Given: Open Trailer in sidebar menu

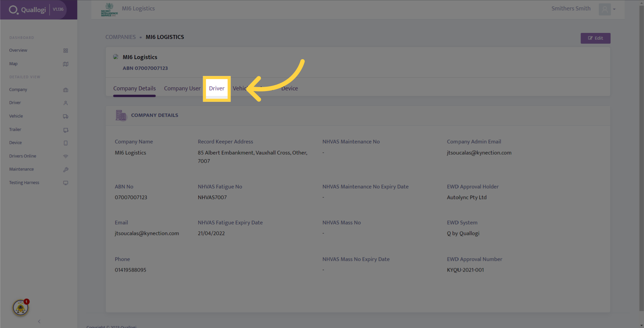Looking at the screenshot, I should pyautogui.click(x=15, y=130).
